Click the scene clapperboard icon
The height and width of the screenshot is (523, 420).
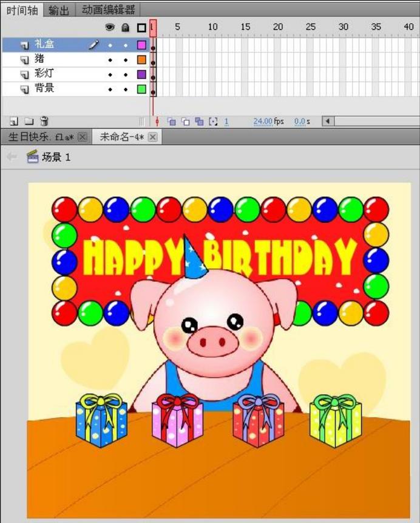(32, 156)
